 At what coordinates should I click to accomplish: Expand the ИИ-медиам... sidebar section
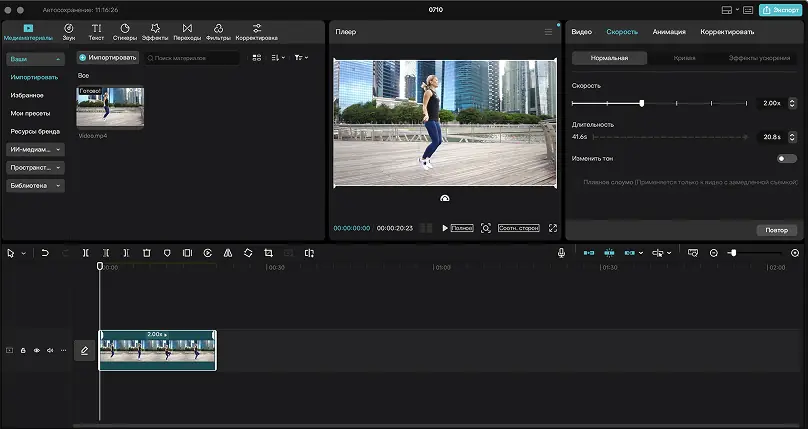(x=36, y=149)
